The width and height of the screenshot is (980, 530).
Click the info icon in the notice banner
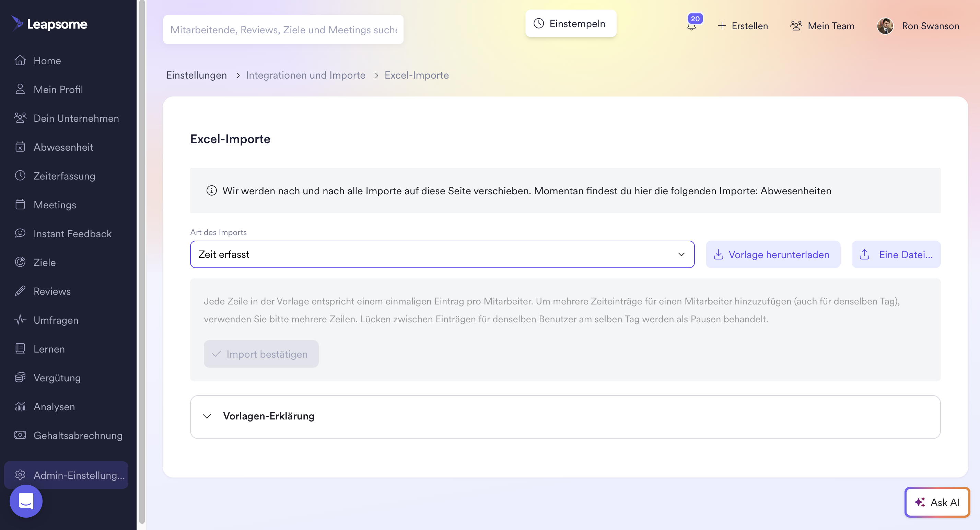[211, 191]
